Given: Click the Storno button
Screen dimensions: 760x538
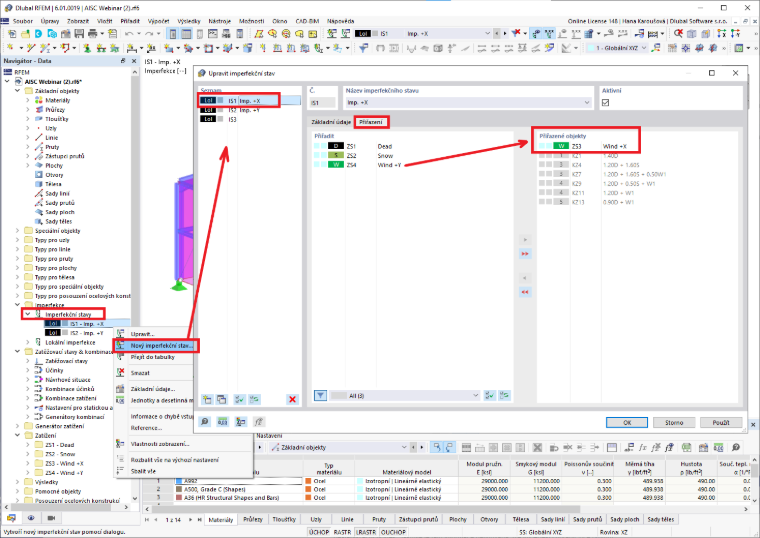Looking at the screenshot, I should 674,423.
